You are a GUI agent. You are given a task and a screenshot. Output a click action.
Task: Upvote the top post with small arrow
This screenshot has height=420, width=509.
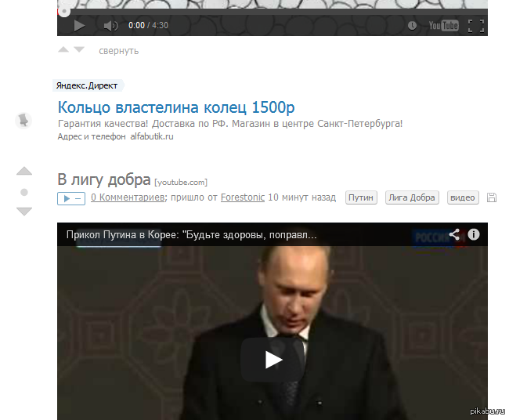point(63,49)
